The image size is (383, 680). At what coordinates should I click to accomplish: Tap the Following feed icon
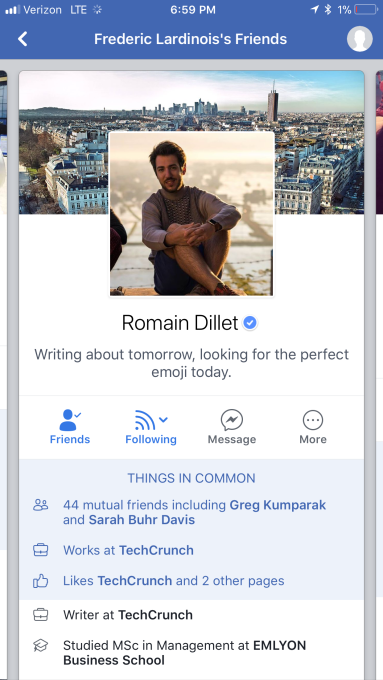[x=145, y=420]
